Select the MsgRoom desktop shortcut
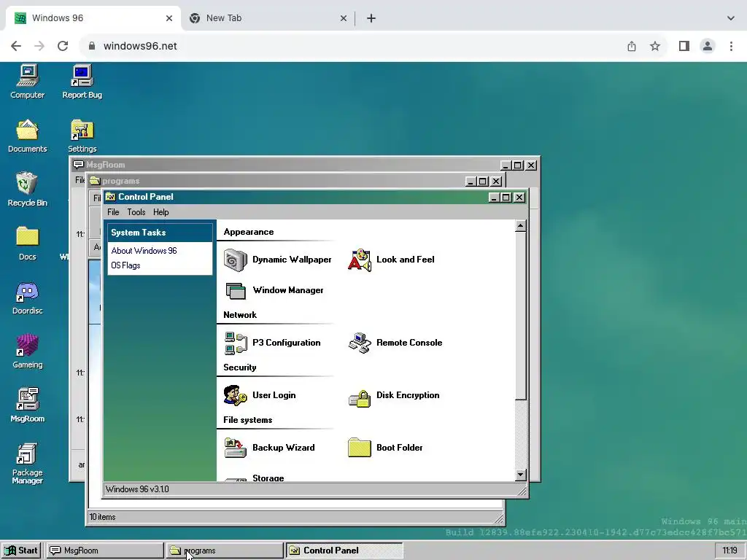Viewport: 747px width, 560px height. click(x=27, y=405)
